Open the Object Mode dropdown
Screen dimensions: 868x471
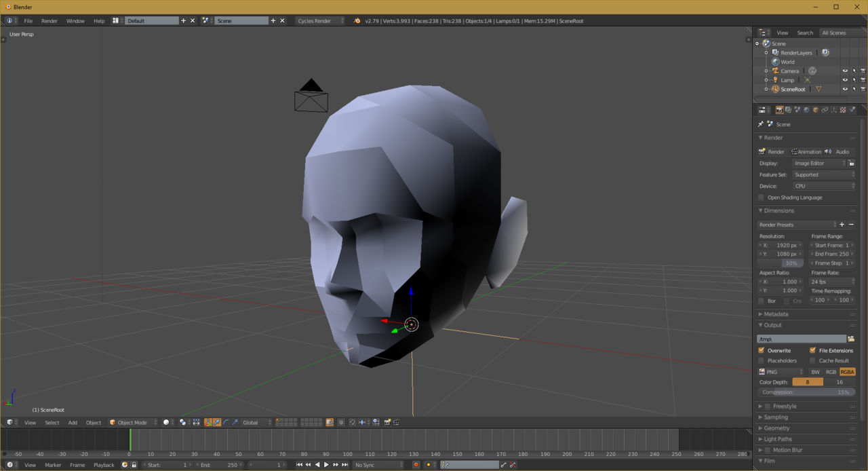[133, 422]
